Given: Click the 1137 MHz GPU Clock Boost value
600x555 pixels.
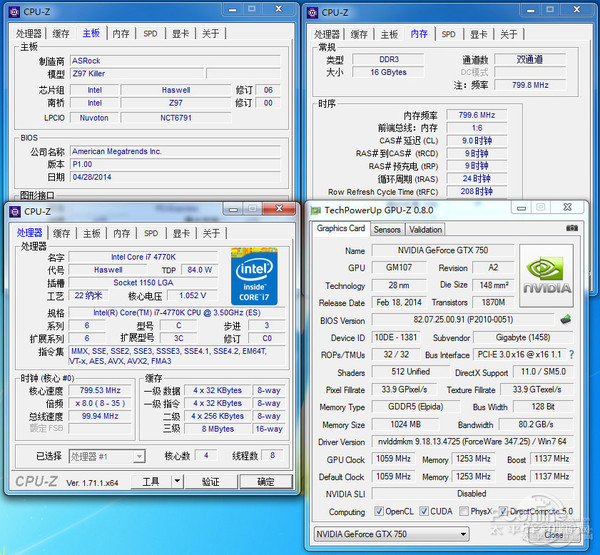Looking at the screenshot, I should (x=552, y=459).
